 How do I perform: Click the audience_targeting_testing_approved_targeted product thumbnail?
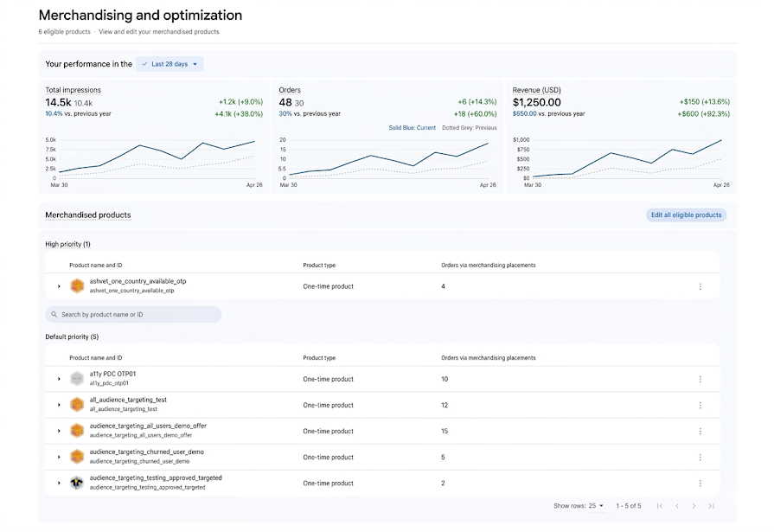point(76,483)
